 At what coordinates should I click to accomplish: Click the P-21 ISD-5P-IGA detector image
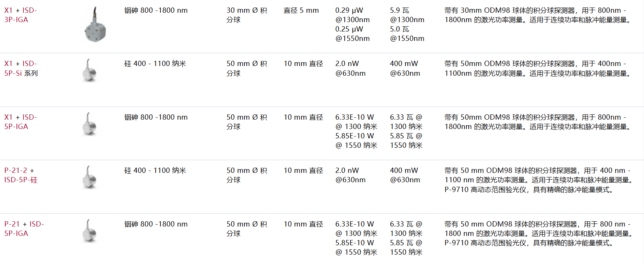click(x=89, y=231)
